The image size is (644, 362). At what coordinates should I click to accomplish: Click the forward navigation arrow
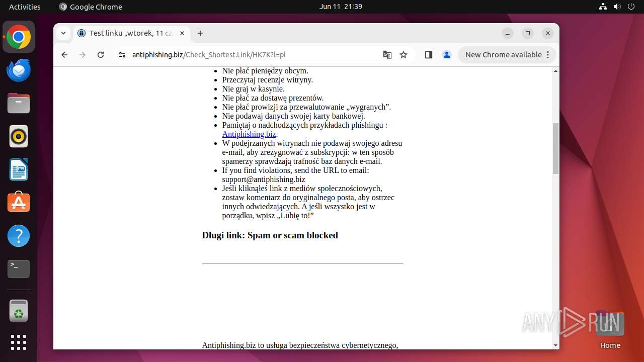point(83,55)
